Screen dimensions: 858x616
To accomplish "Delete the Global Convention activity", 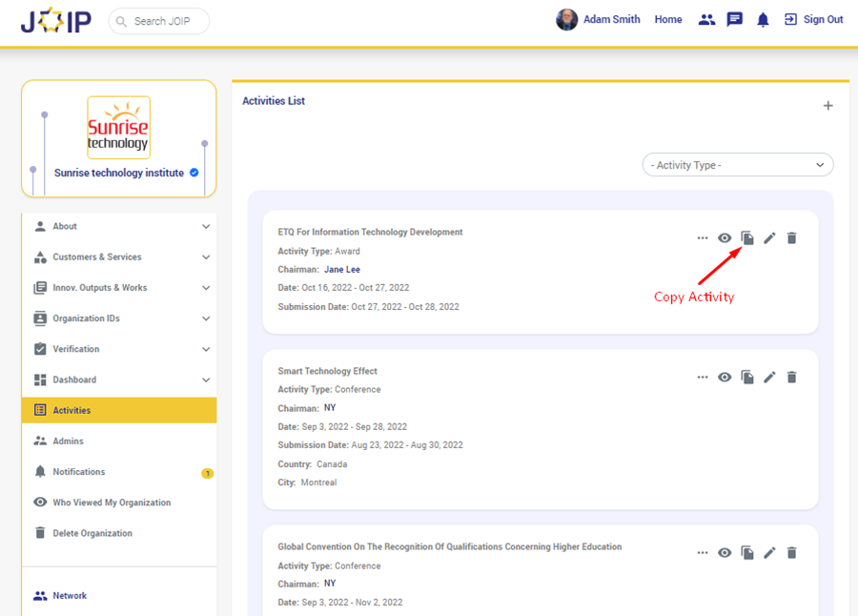I will tap(791, 553).
